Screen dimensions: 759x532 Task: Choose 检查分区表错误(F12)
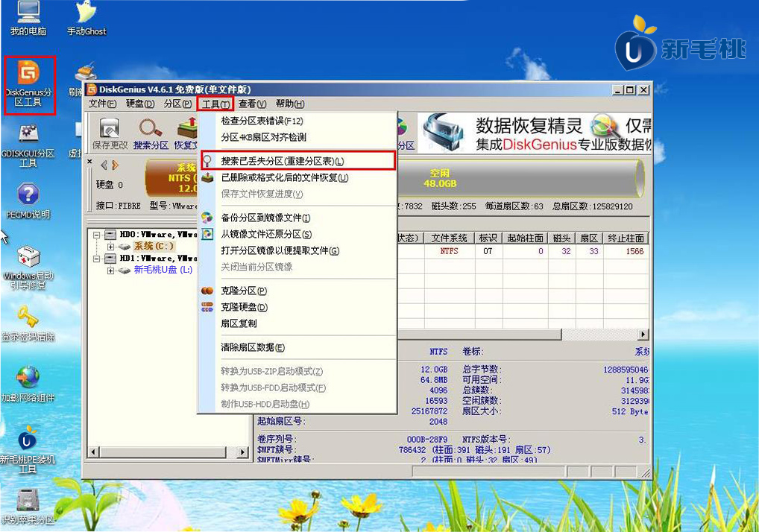[297, 121]
